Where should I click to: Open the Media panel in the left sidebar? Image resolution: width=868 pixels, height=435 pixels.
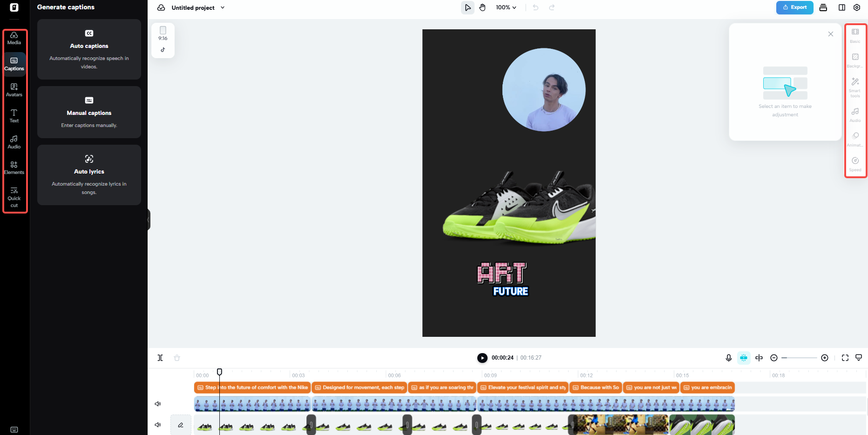coord(14,38)
